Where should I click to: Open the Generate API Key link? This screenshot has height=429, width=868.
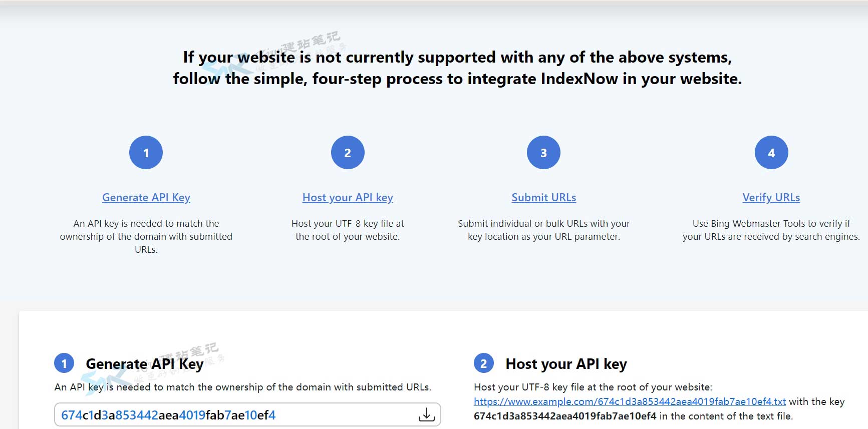[146, 197]
